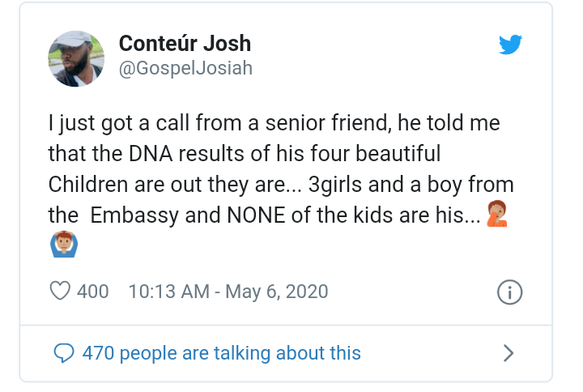Image resolution: width=583 pixels, height=392 pixels.
Task: Visit the @GospelJosiah handle
Action: (185, 69)
